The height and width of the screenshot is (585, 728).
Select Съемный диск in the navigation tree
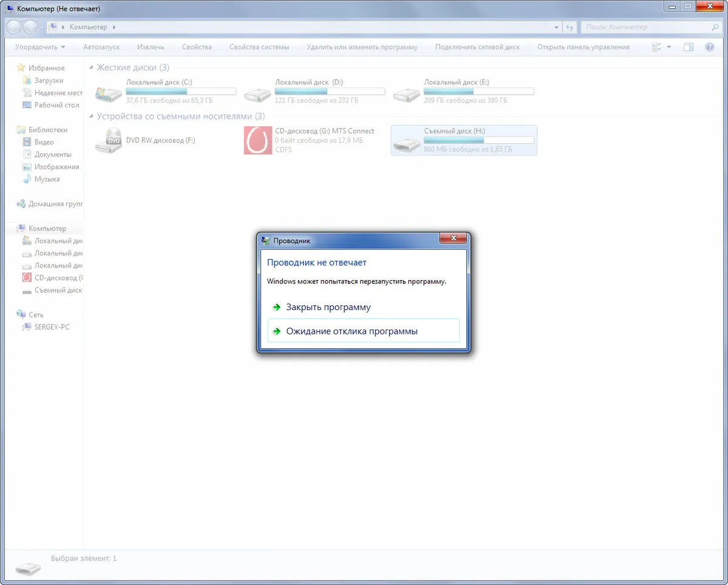coord(58,290)
